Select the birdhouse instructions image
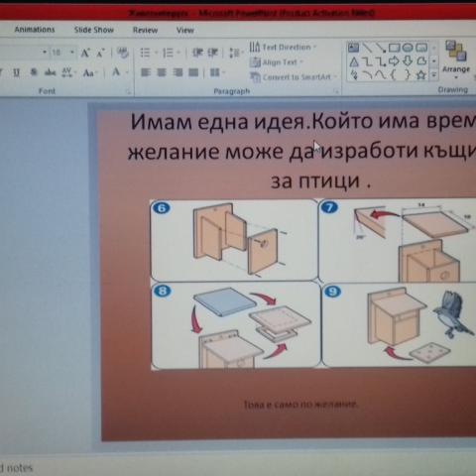476x476 pixels. (313, 284)
